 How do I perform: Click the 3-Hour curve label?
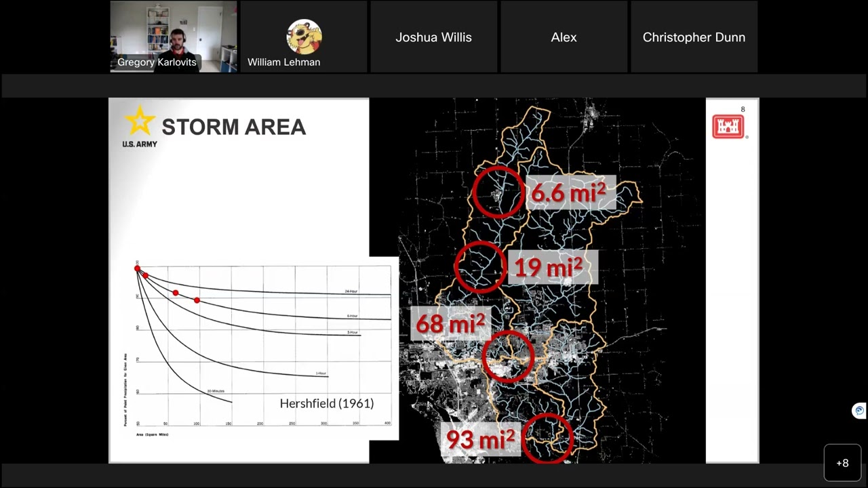pos(352,332)
